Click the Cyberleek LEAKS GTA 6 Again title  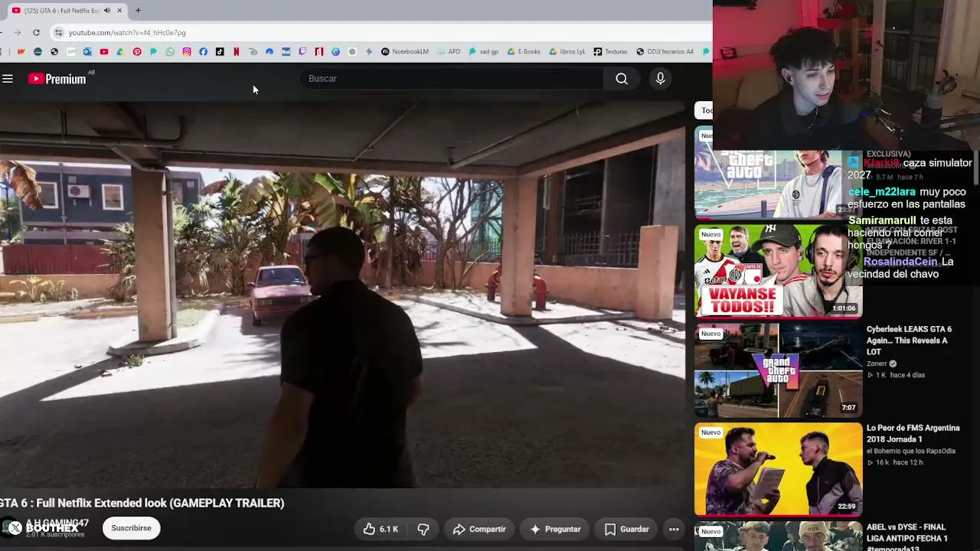[908, 341]
